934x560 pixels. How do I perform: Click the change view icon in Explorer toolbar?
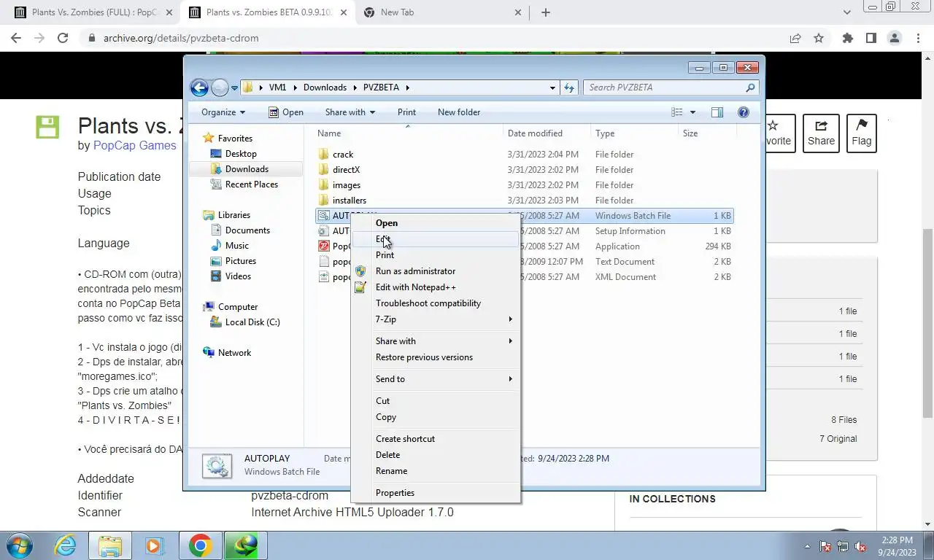click(677, 112)
